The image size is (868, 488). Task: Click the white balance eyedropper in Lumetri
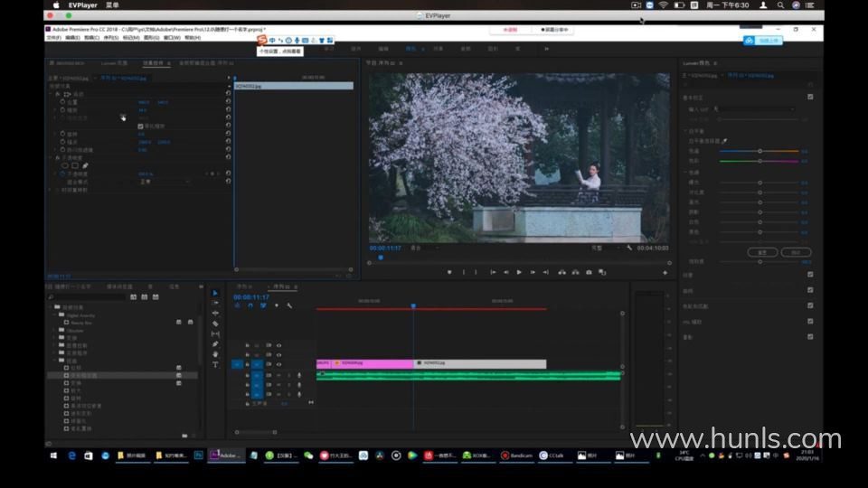[724, 141]
